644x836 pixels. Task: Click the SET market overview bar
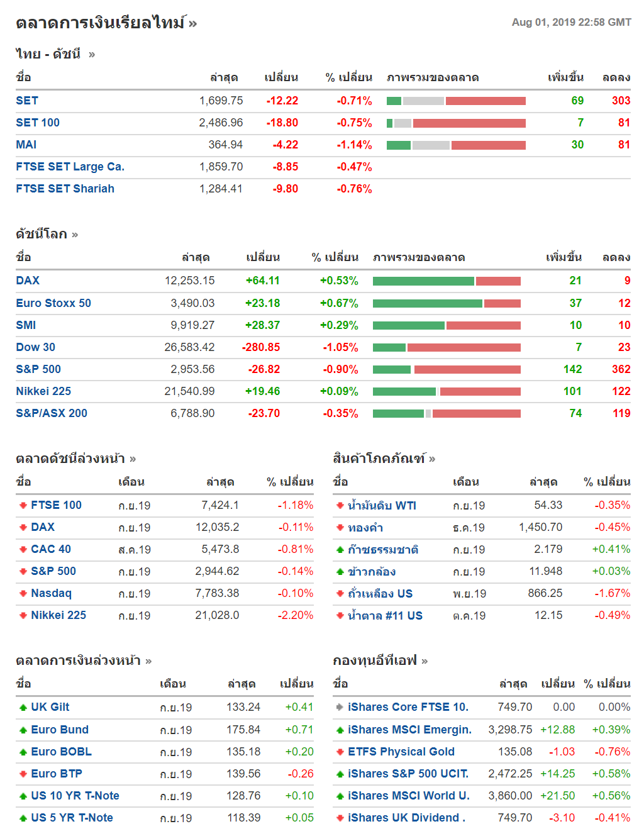pos(456,101)
